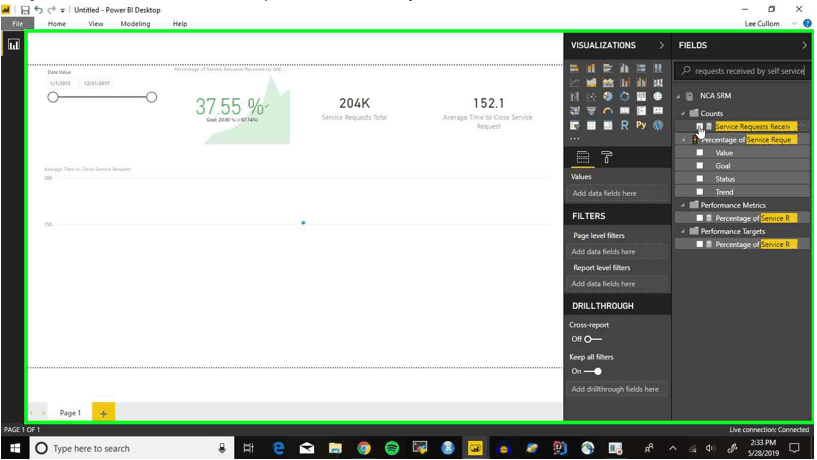Open the File menu
817x460 pixels.
pyautogui.click(x=18, y=23)
